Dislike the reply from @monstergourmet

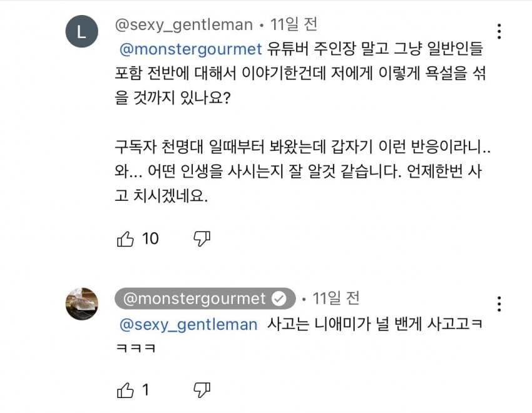coord(202,390)
